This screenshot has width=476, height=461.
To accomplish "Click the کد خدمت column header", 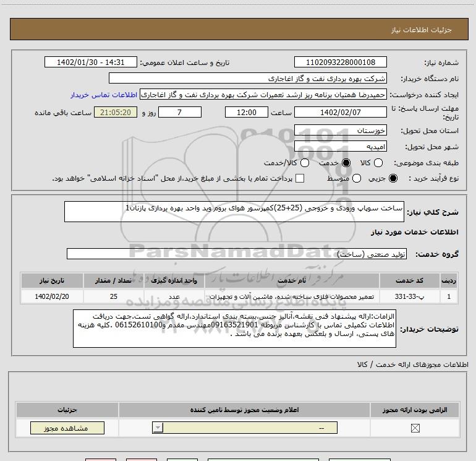I will tap(409, 280).
